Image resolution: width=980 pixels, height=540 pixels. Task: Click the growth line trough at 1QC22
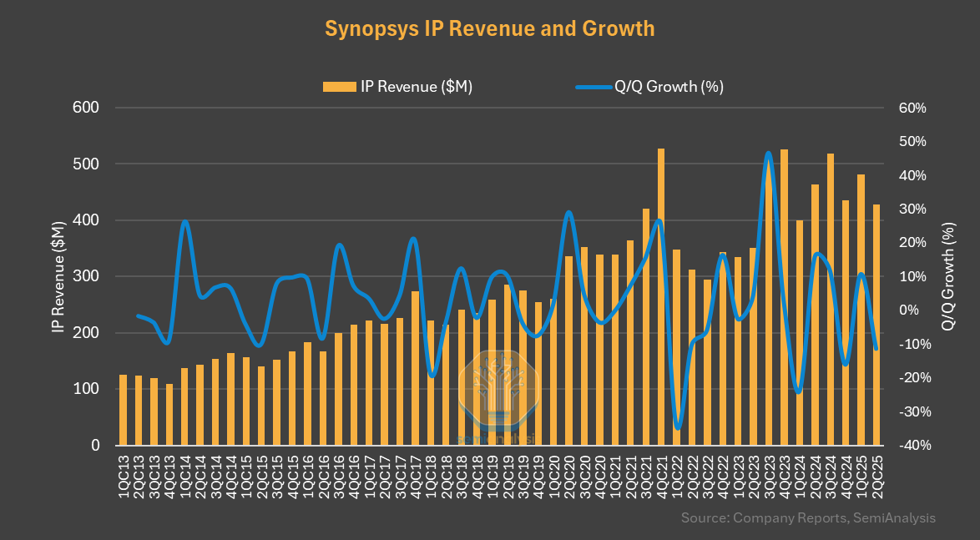(677, 427)
